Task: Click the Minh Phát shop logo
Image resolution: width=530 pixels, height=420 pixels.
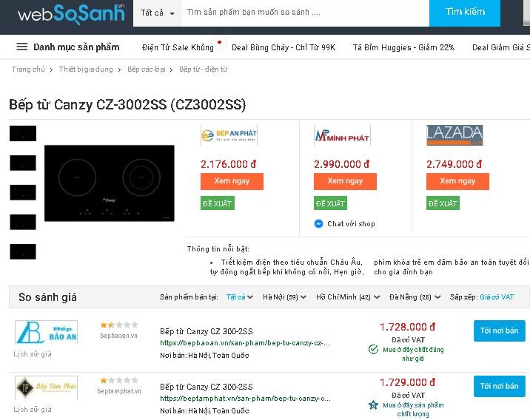Action: click(342, 135)
